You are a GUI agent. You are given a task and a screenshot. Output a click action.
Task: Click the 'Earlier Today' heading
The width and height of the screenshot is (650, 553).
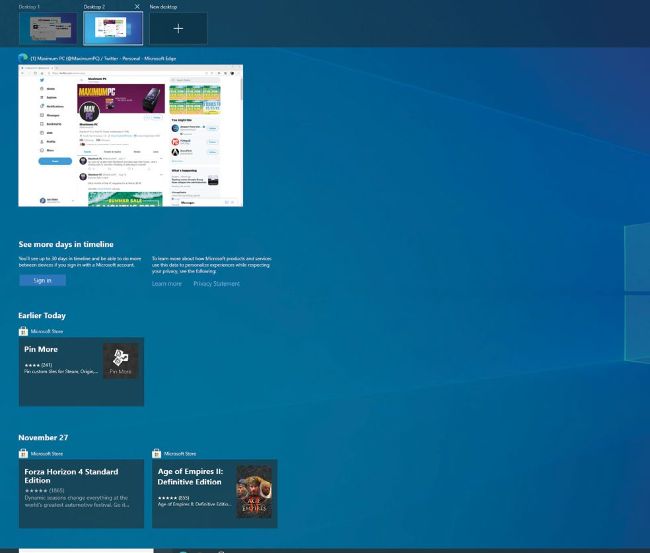[x=42, y=315]
